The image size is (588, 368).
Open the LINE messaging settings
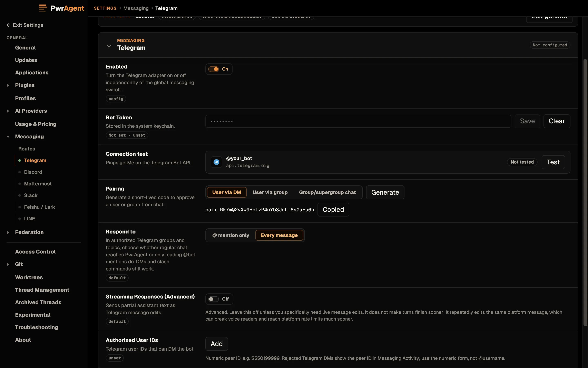pyautogui.click(x=29, y=219)
